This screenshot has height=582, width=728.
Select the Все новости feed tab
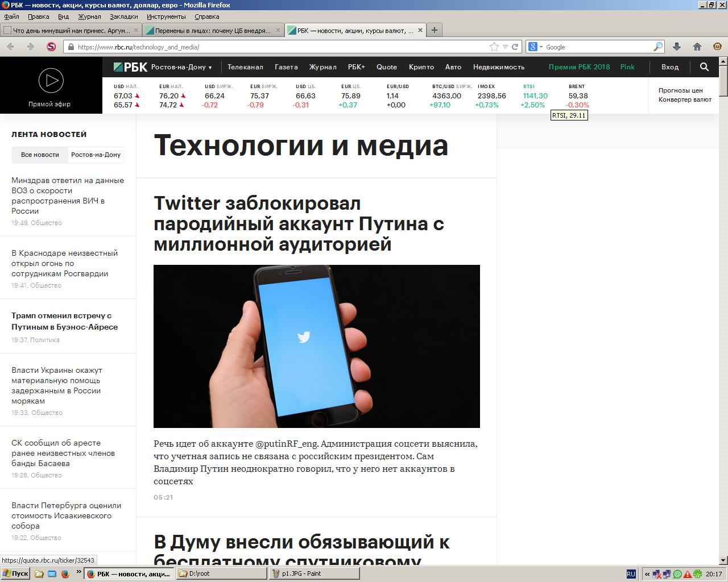[x=40, y=155]
